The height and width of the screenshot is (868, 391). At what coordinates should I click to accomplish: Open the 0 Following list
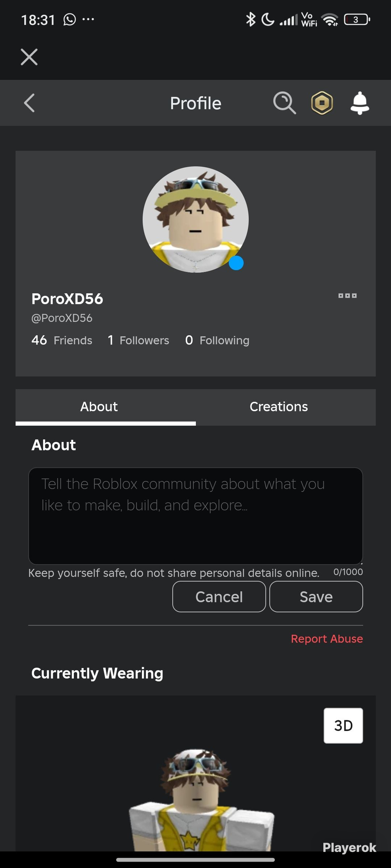click(217, 340)
